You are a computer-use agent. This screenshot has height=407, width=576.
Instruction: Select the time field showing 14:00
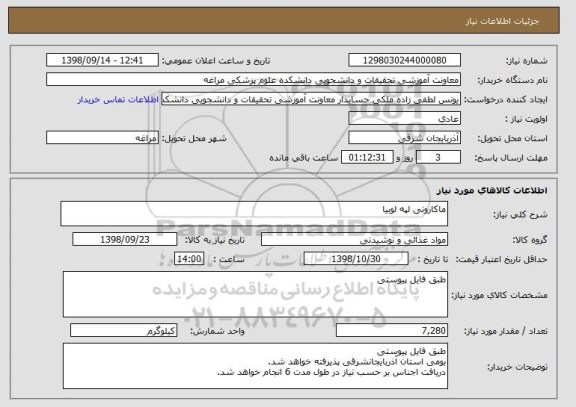pyautogui.click(x=189, y=259)
